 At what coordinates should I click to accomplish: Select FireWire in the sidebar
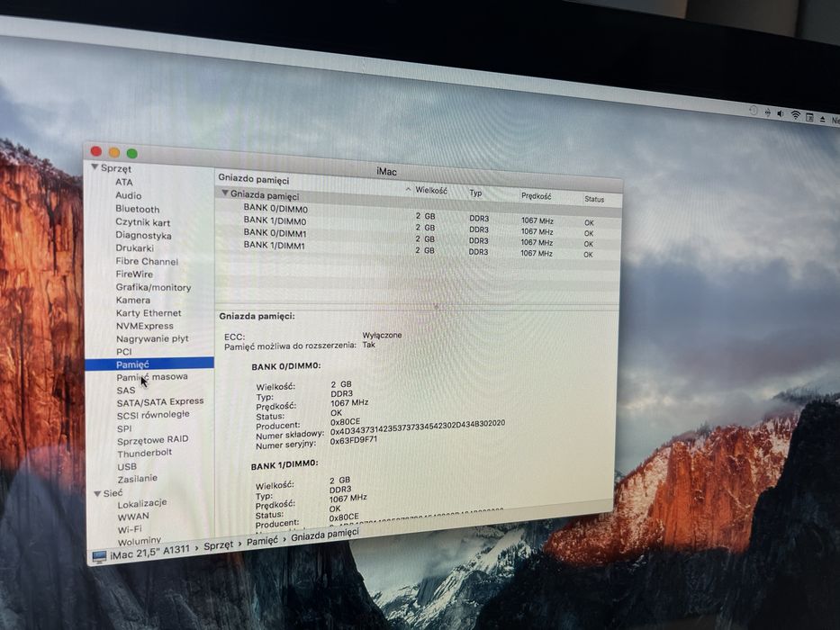134,274
